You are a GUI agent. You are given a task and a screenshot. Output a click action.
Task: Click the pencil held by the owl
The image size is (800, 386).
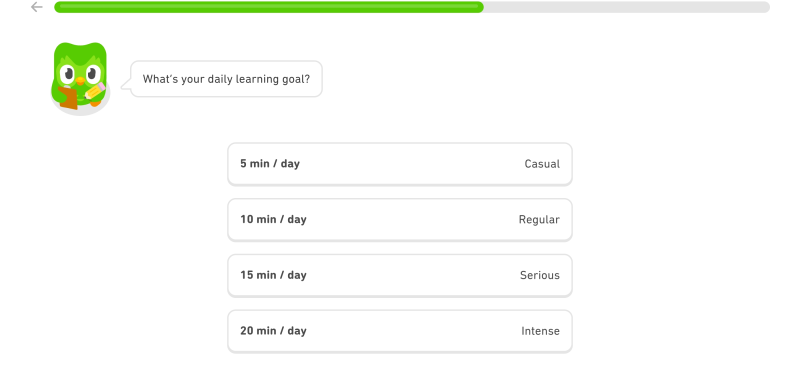pyautogui.click(x=95, y=90)
